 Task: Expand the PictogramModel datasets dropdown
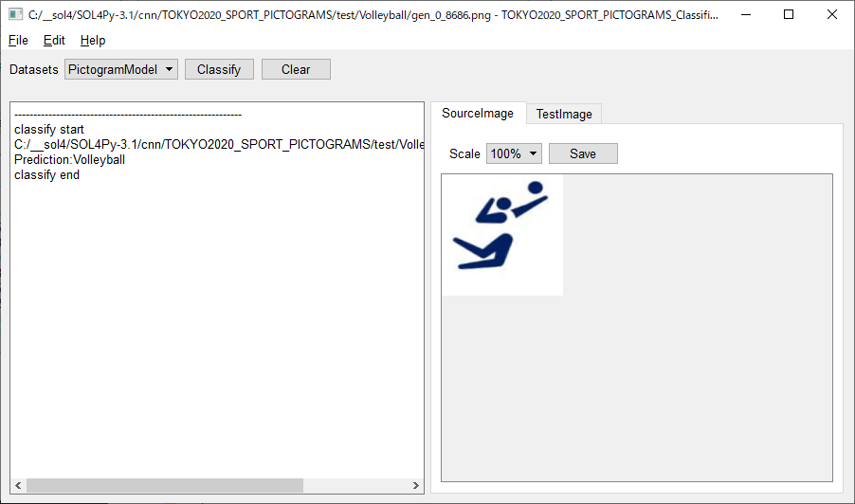click(x=121, y=70)
